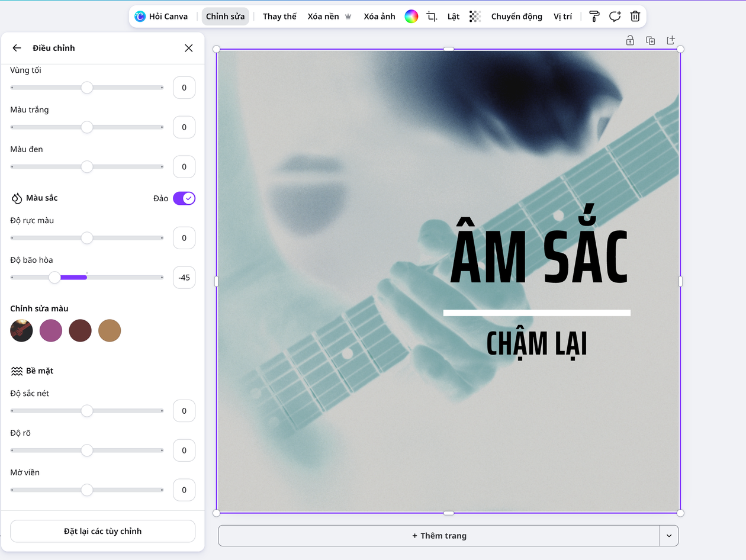Click Lật to flip the image
Image resolution: width=746 pixels, height=560 pixels.
pos(454,17)
